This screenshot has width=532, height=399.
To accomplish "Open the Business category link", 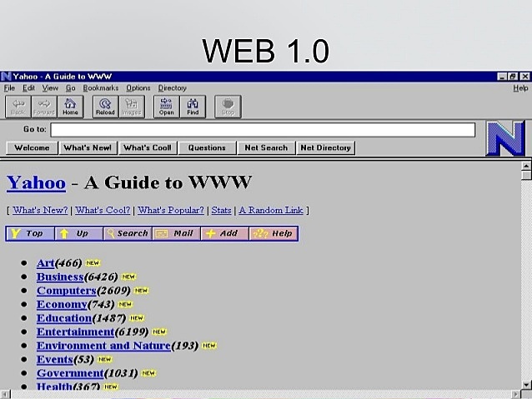I will pyautogui.click(x=60, y=277).
